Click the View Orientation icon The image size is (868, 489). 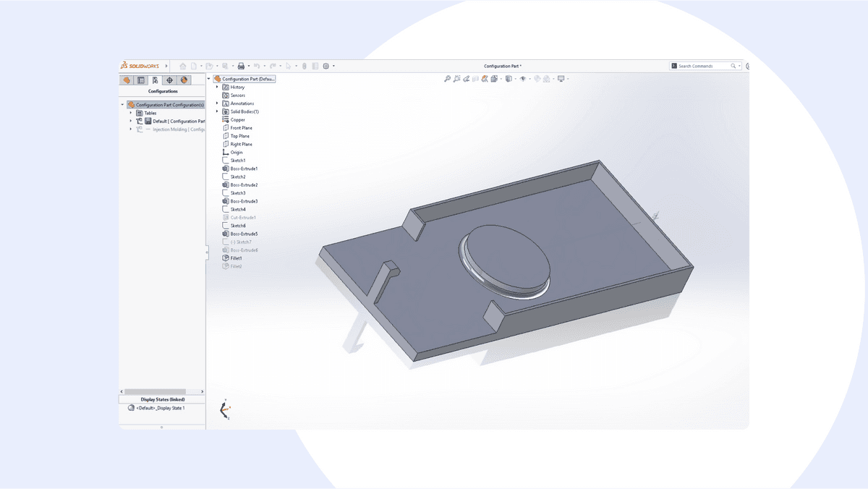494,78
